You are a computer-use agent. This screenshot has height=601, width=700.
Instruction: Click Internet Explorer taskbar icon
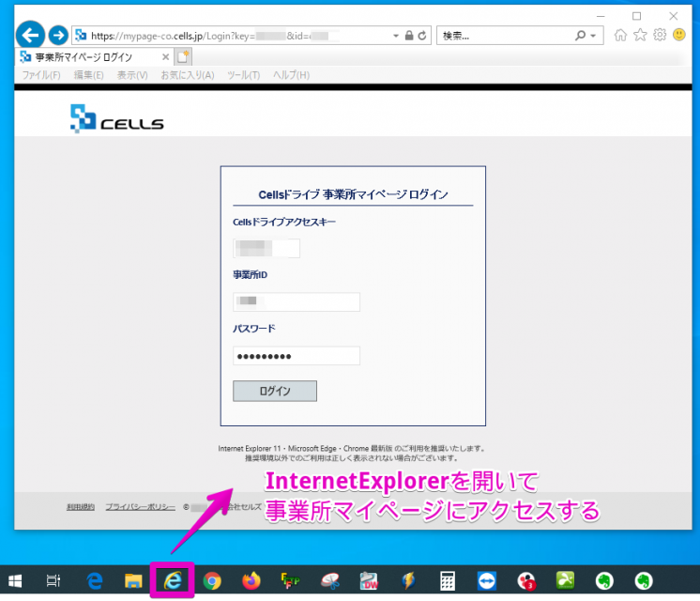pos(173,580)
